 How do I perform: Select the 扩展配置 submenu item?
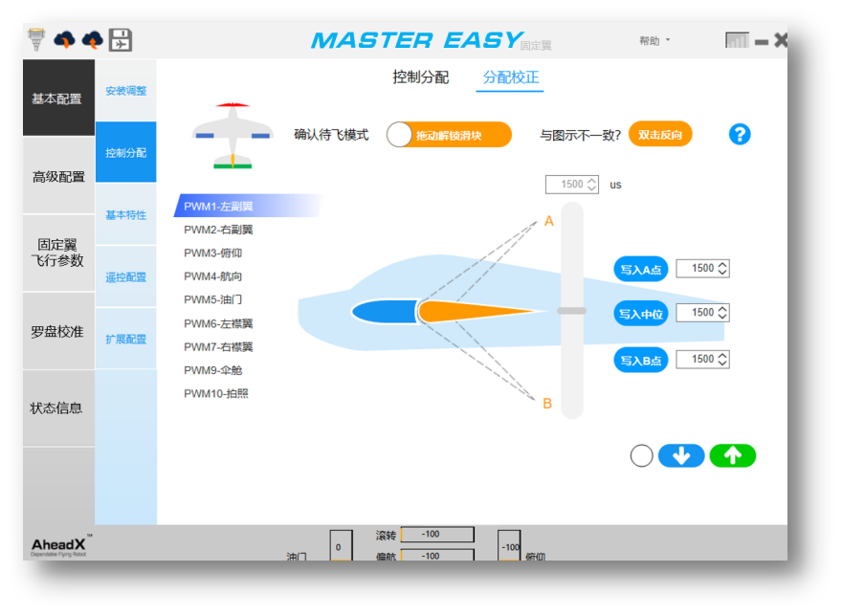tap(125, 339)
